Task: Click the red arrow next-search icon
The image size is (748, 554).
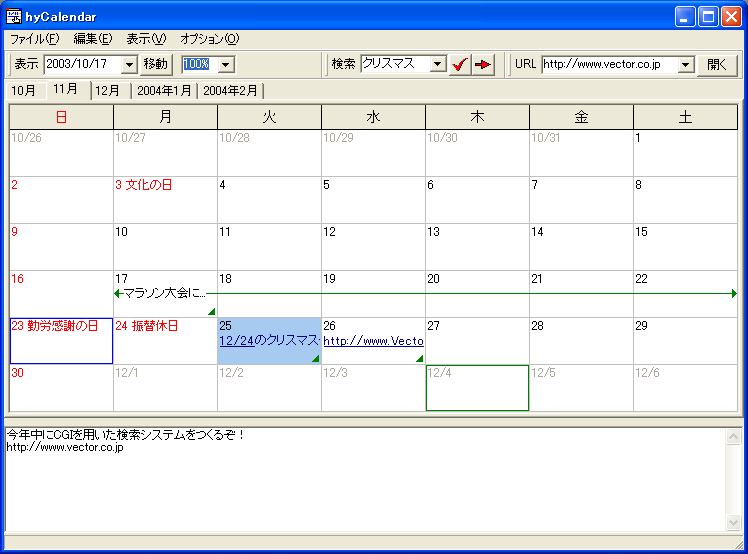Action: tap(483, 64)
